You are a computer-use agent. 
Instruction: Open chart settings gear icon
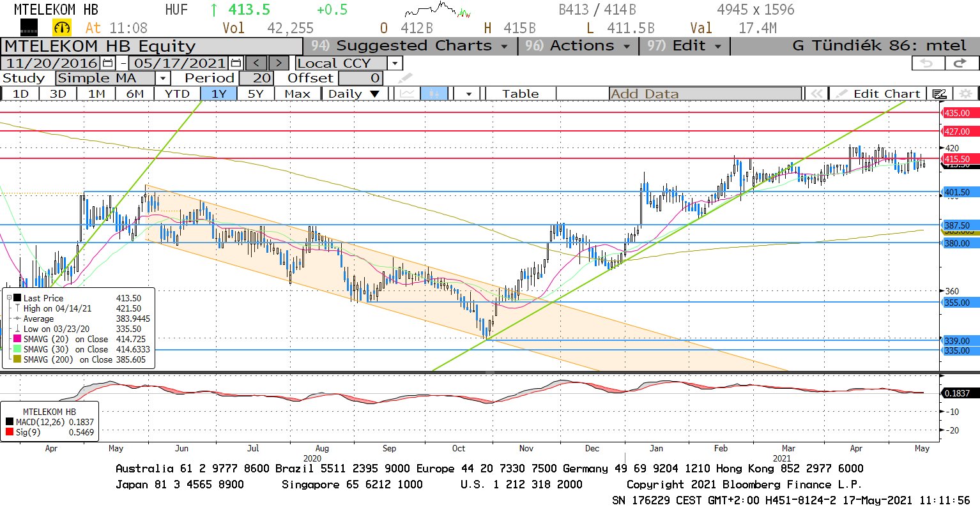tap(966, 94)
